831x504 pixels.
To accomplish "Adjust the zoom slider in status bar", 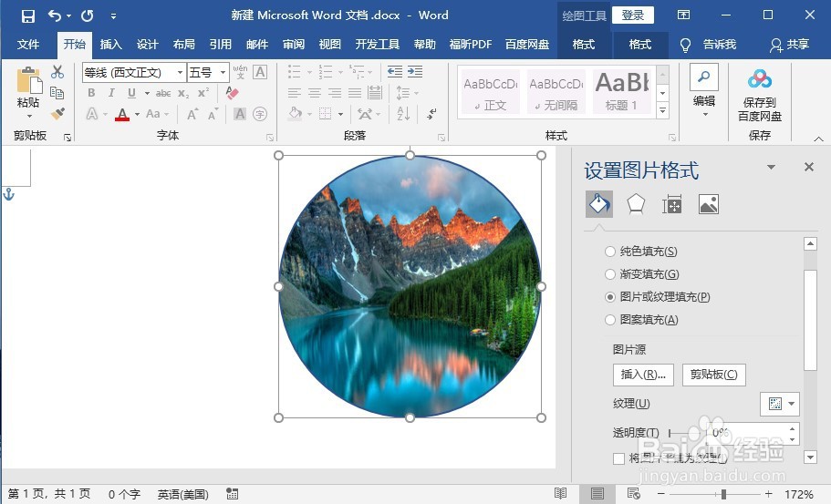I will pos(723,495).
